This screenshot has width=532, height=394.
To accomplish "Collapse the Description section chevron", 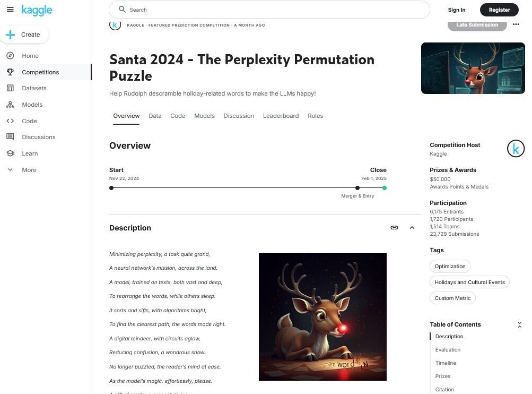I will (x=412, y=228).
